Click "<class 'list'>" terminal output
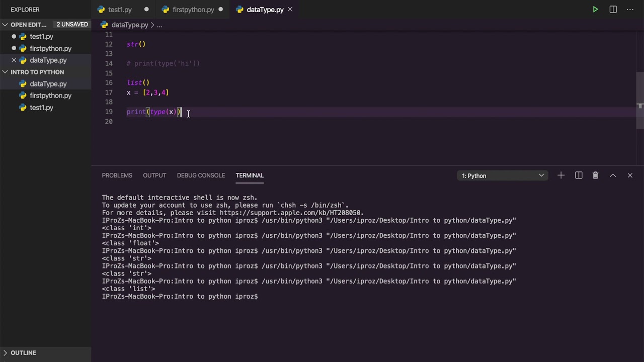Viewport: 644px width, 362px height. coord(128,289)
